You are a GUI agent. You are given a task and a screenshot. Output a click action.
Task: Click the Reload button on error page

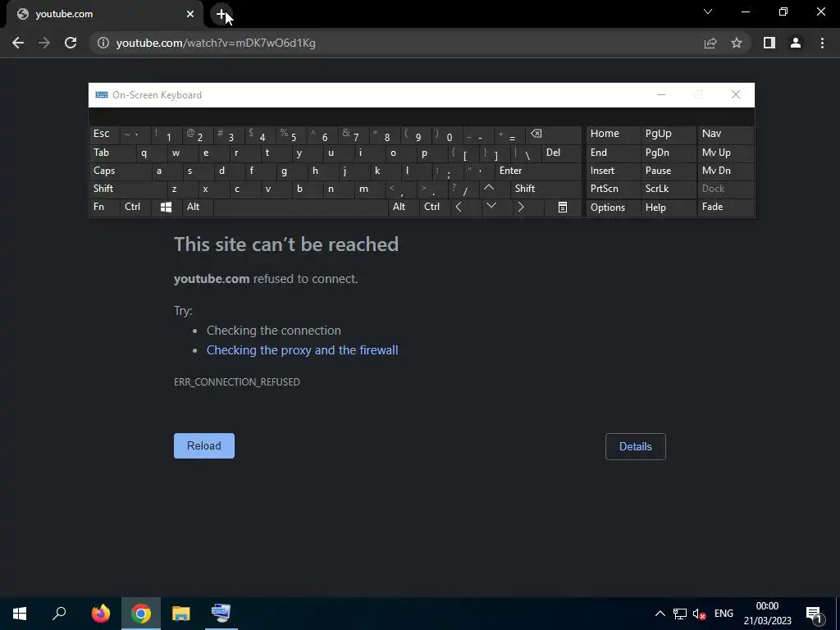pos(204,445)
